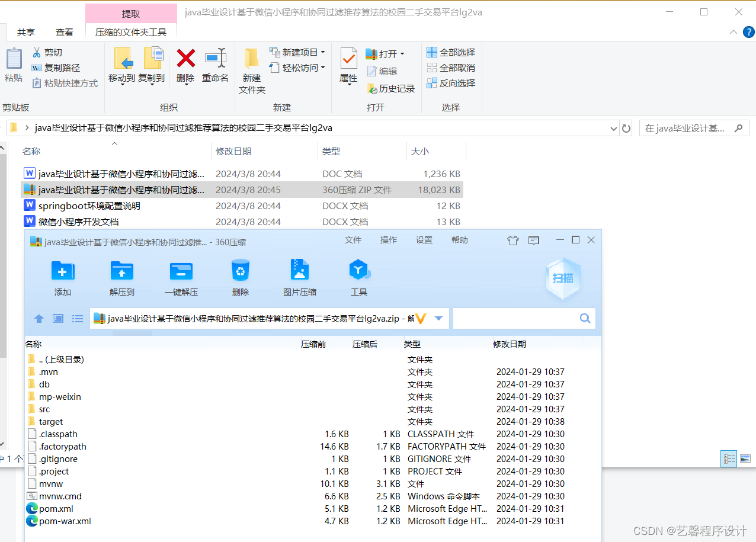
Task: Click Edit (编辑) in ribbon
Action: 382,71
